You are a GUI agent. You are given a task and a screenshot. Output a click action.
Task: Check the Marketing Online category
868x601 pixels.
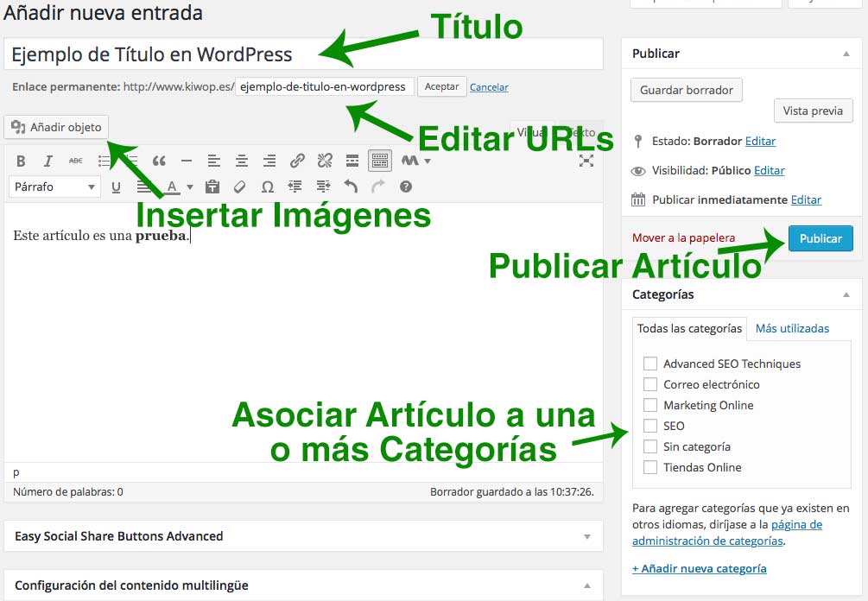pyautogui.click(x=649, y=405)
